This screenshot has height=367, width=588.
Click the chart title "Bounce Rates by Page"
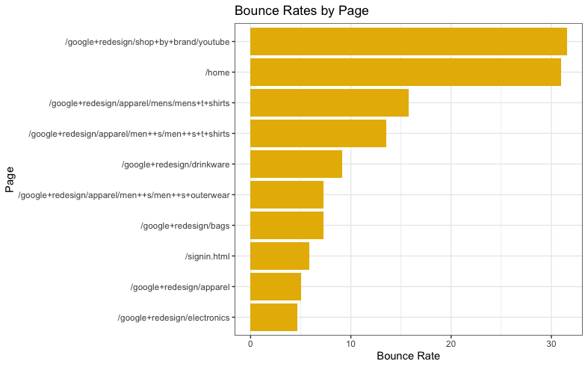pos(301,11)
